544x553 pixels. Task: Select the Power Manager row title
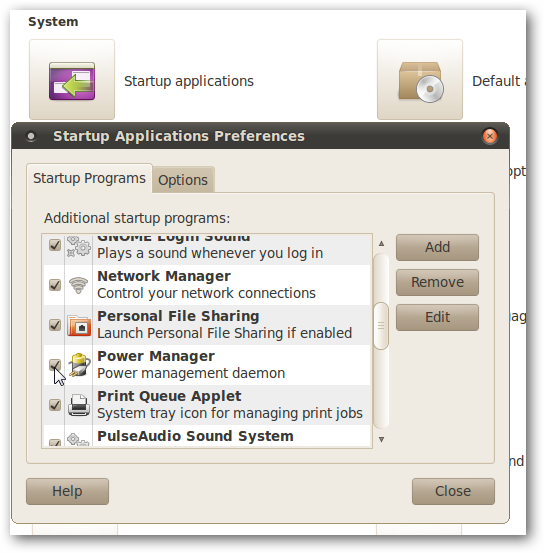(x=156, y=356)
